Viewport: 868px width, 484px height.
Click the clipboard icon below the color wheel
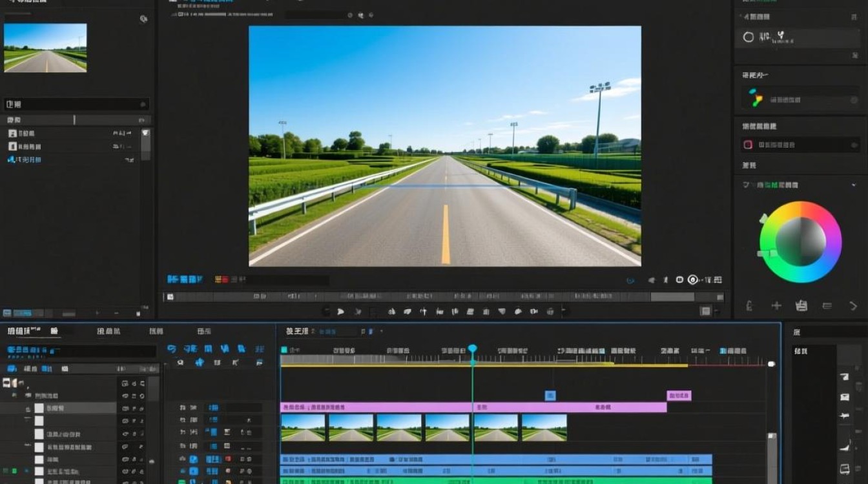point(801,306)
